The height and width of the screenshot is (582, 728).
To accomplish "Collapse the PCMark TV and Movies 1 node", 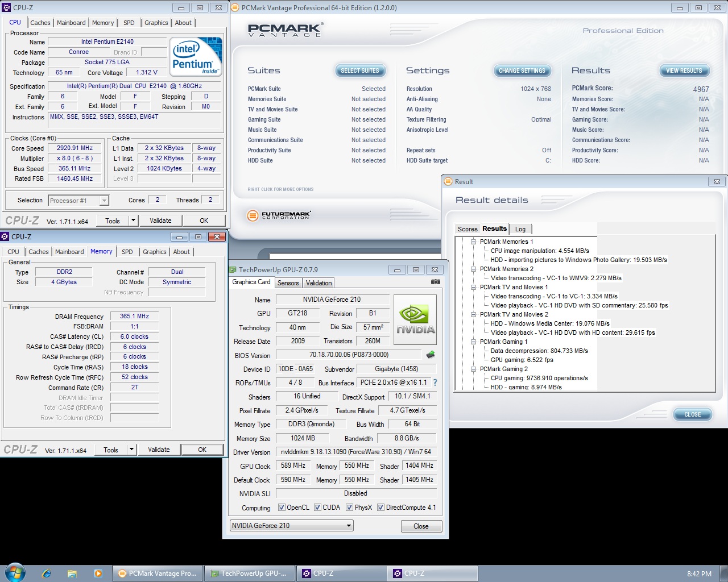I will 473,287.
